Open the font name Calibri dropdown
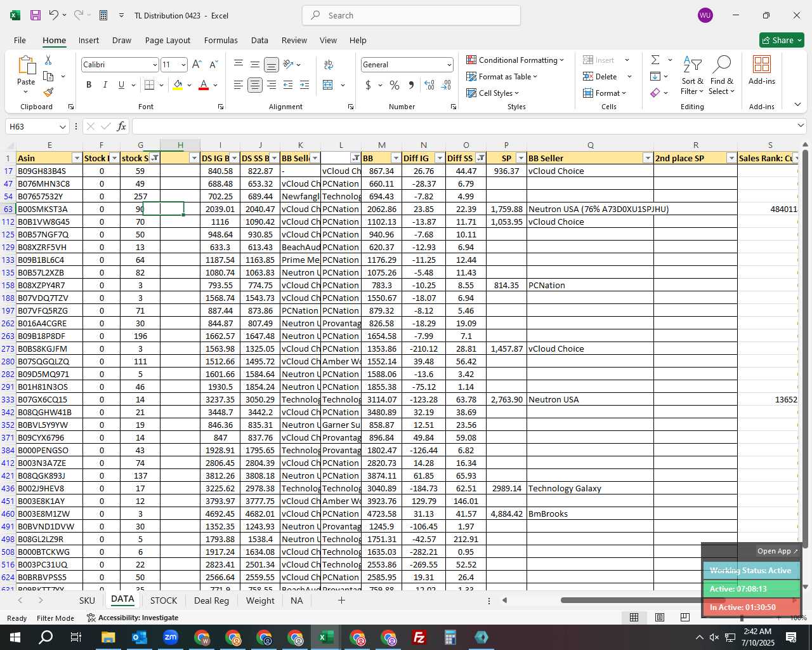 [x=154, y=65]
